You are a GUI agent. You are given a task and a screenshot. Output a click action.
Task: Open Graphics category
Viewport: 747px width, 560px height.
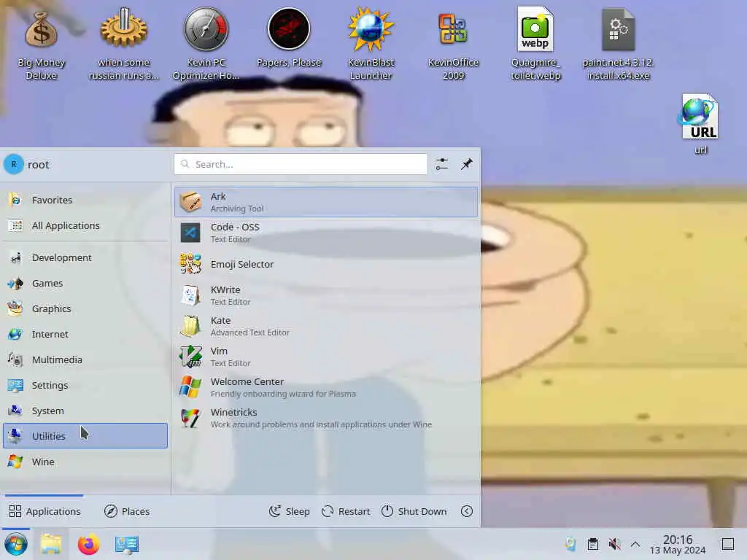(x=85, y=308)
